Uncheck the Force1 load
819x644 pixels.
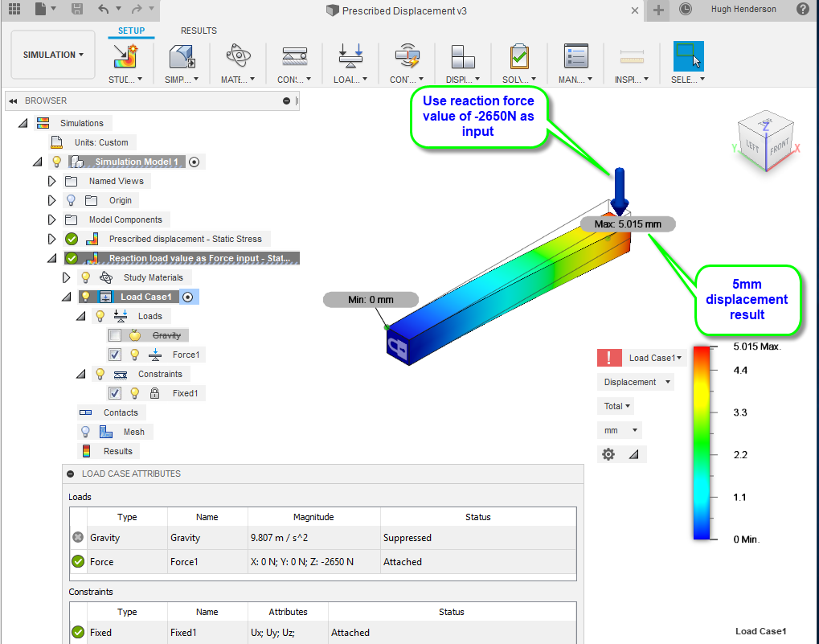click(x=115, y=354)
